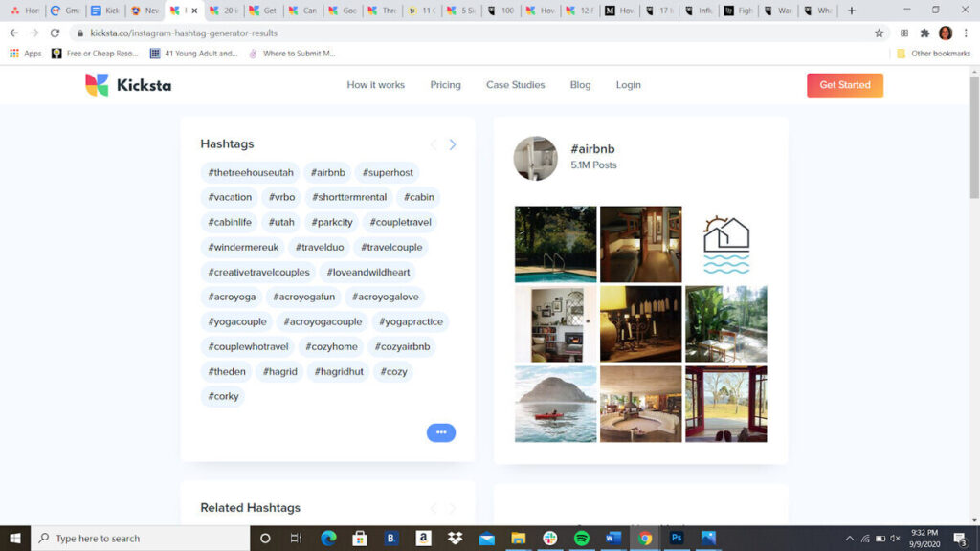Select the #acroyogacouple hashtag chip
The width and height of the screenshot is (980, 551).
pos(323,321)
